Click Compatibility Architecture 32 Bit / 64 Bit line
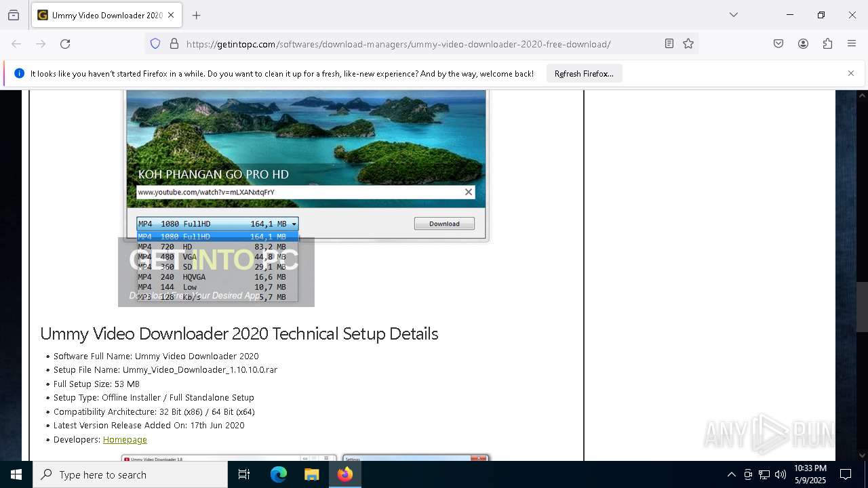 click(x=154, y=412)
